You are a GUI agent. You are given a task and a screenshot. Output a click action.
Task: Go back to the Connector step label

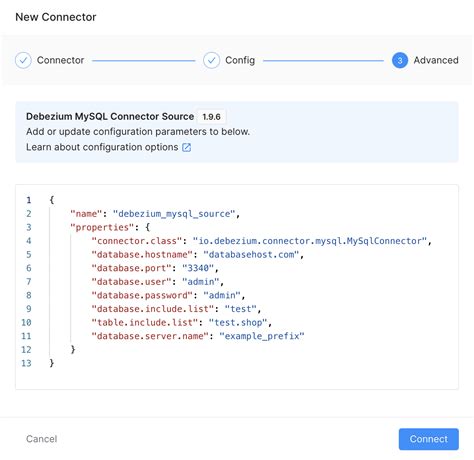click(x=60, y=60)
